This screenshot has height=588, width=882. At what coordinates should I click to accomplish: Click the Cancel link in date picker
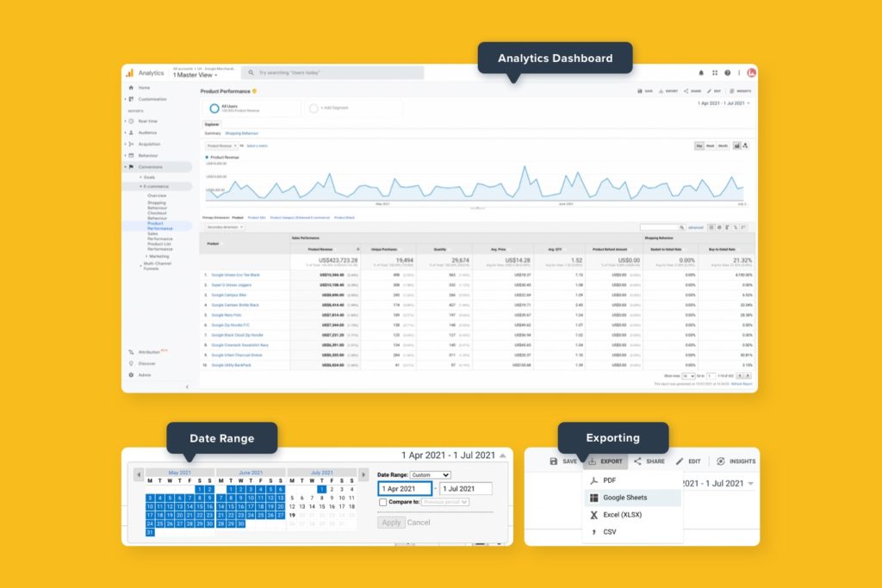tap(419, 523)
